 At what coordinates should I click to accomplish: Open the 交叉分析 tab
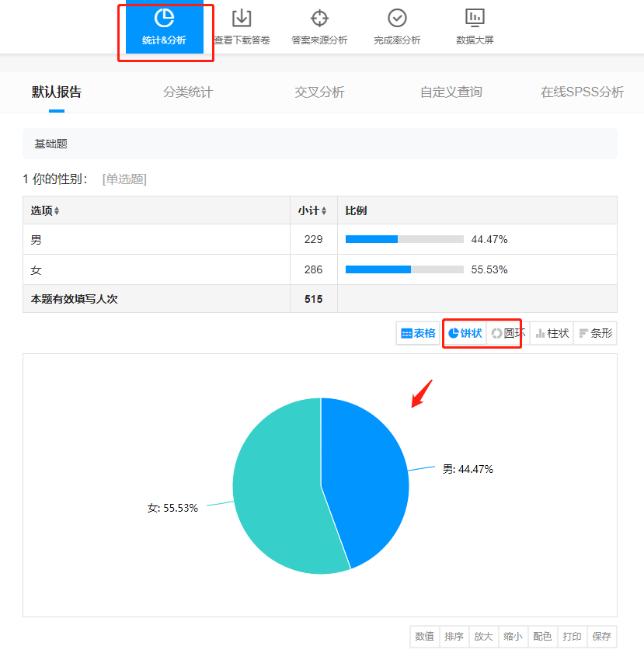[319, 92]
